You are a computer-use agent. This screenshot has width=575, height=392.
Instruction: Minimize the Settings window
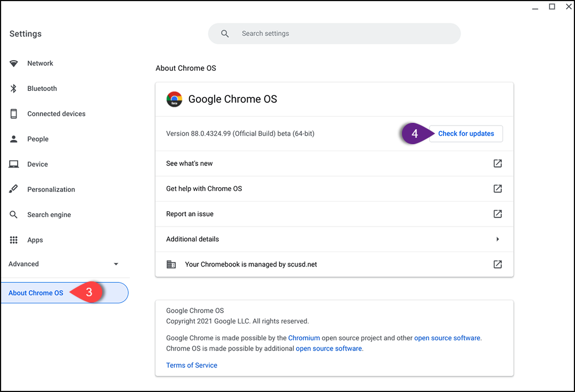coord(535,8)
